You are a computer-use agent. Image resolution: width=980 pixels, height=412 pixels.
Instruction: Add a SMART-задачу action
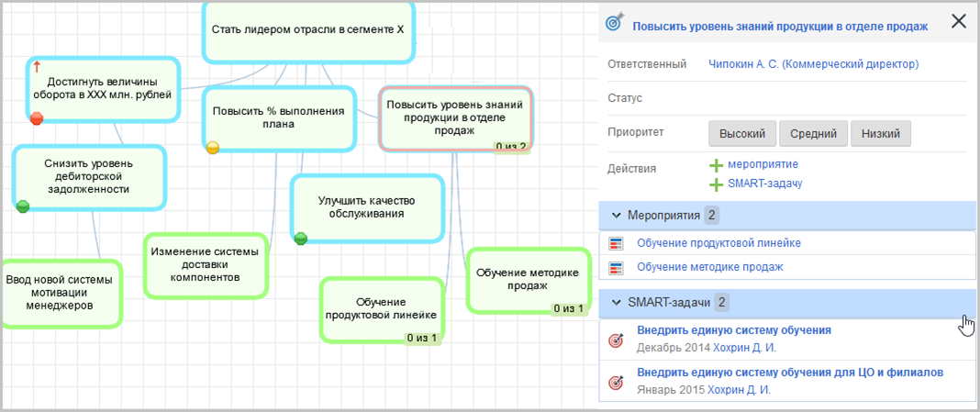765,184
